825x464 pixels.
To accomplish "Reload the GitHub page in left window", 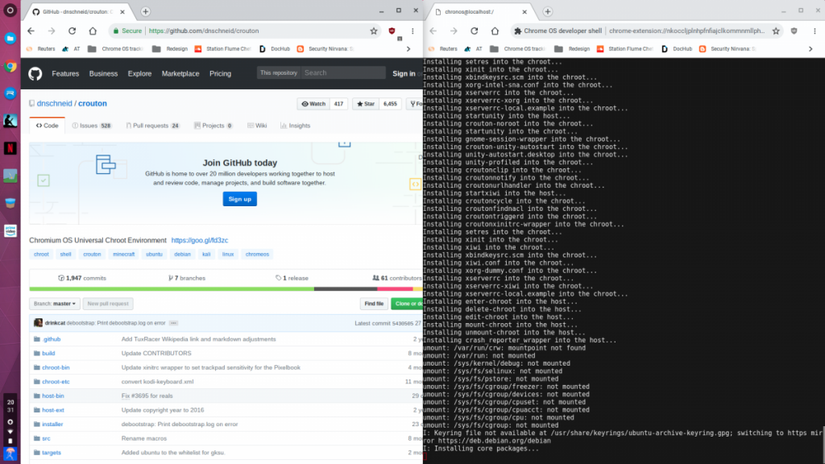I will tap(72, 31).
